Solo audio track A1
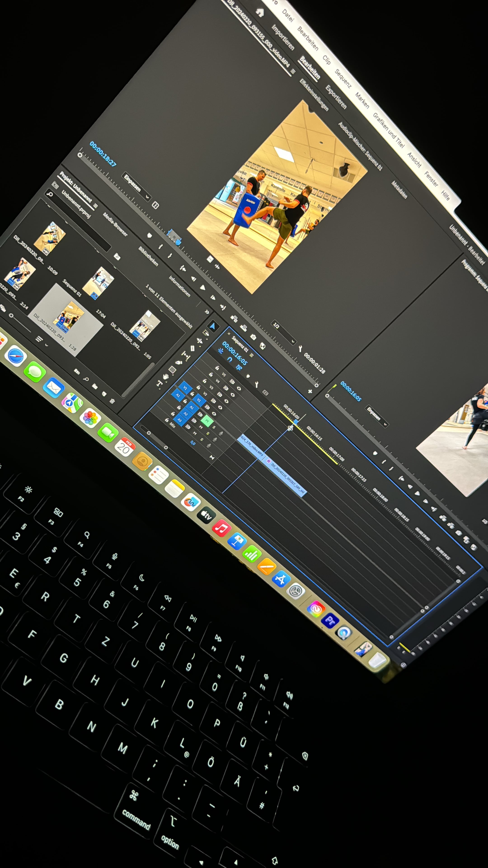 (x=214, y=427)
